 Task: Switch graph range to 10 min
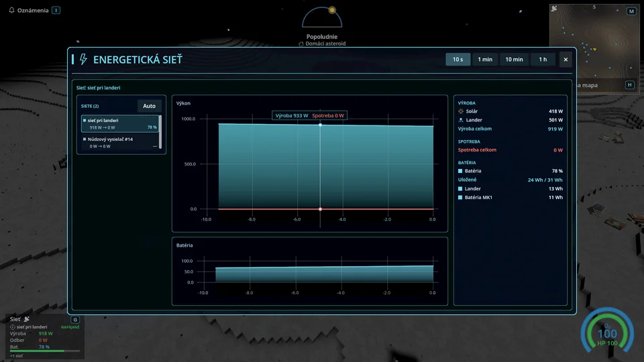[515, 60]
